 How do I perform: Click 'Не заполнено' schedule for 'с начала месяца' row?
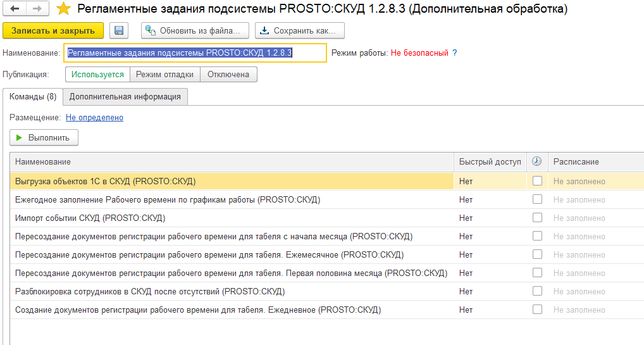tap(579, 237)
